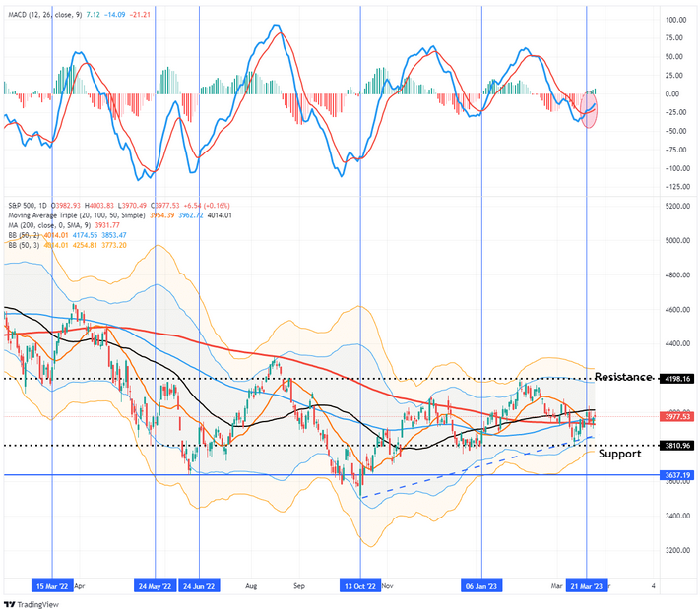Click the Apr label on time axis
Viewport: 700px width, 609px height.
coord(80,585)
